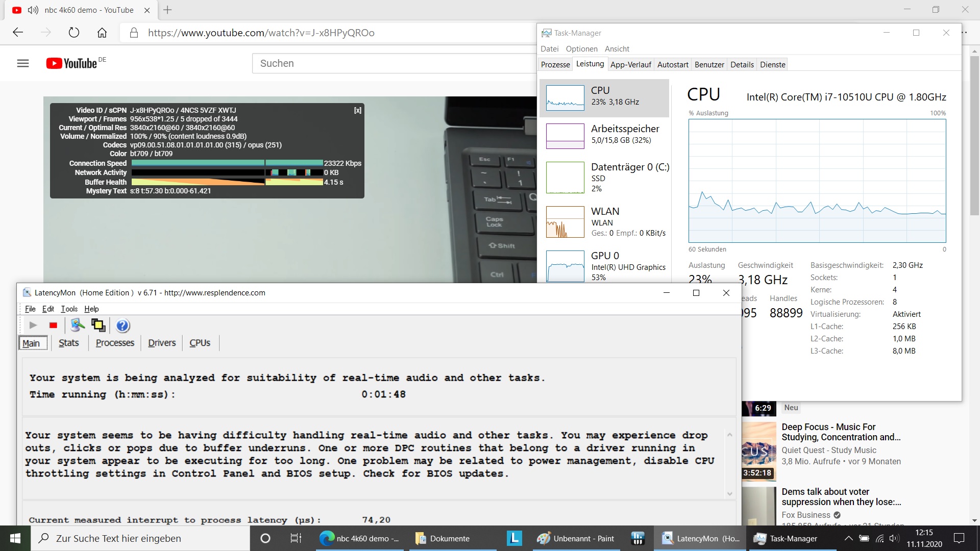Select GPU 0 in performance sidebar
Image resolution: width=980 pixels, height=551 pixels.
(x=605, y=265)
